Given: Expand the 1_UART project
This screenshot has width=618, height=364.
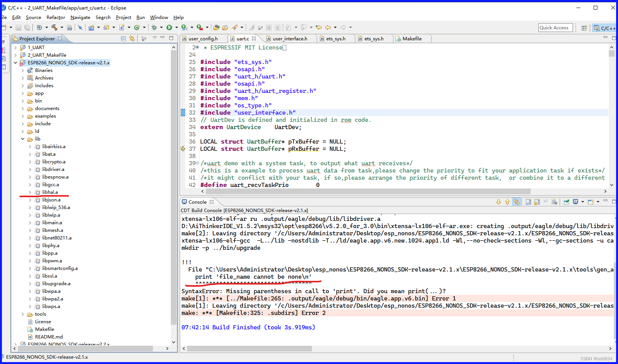Looking at the screenshot, I should pyautogui.click(x=15, y=48).
